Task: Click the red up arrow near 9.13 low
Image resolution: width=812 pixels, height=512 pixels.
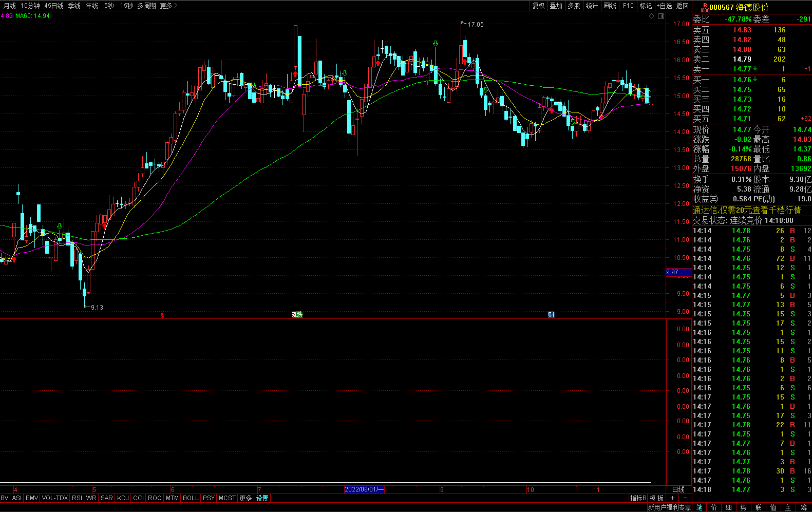Action: click(x=105, y=226)
